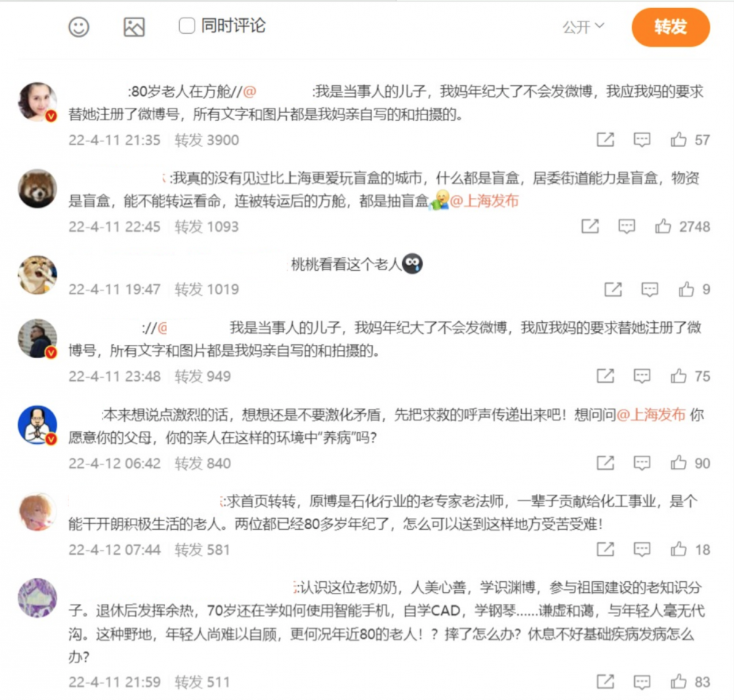
Task: Like the comment posted at 06:42
Action: tap(678, 463)
